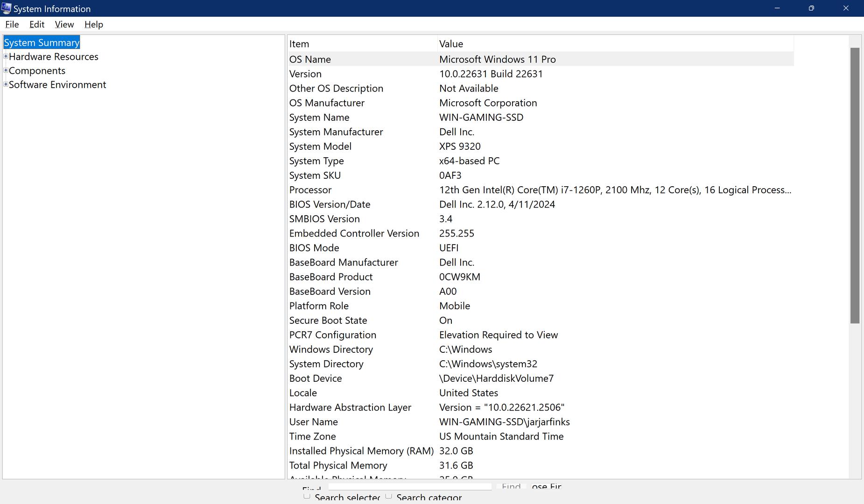The width and height of the screenshot is (864, 504).
Task: Select the Software Environment tree label
Action: point(57,84)
